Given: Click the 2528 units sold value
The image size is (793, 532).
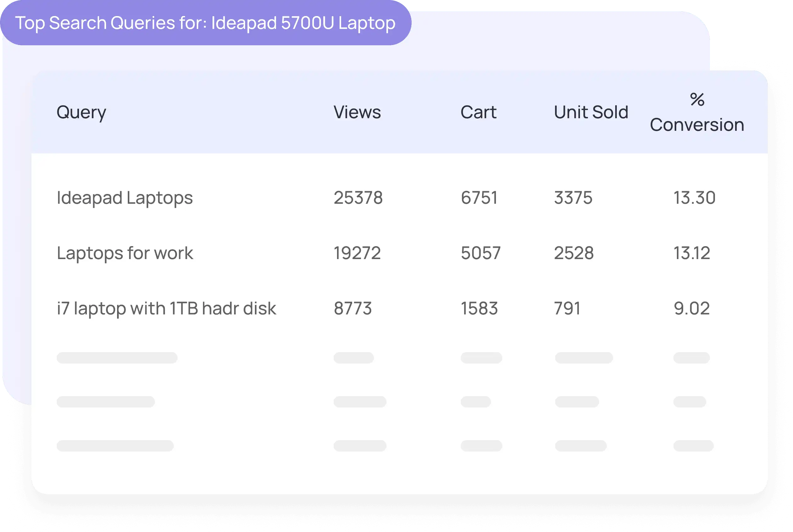Looking at the screenshot, I should point(574,253).
